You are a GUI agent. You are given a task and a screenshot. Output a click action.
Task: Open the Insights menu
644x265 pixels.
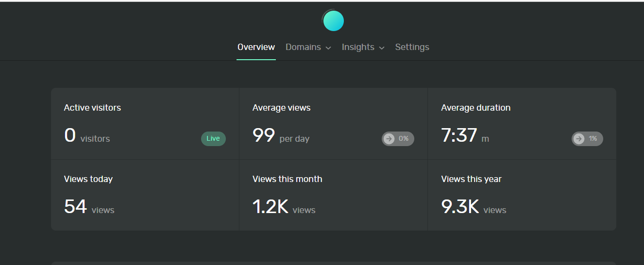tap(363, 47)
